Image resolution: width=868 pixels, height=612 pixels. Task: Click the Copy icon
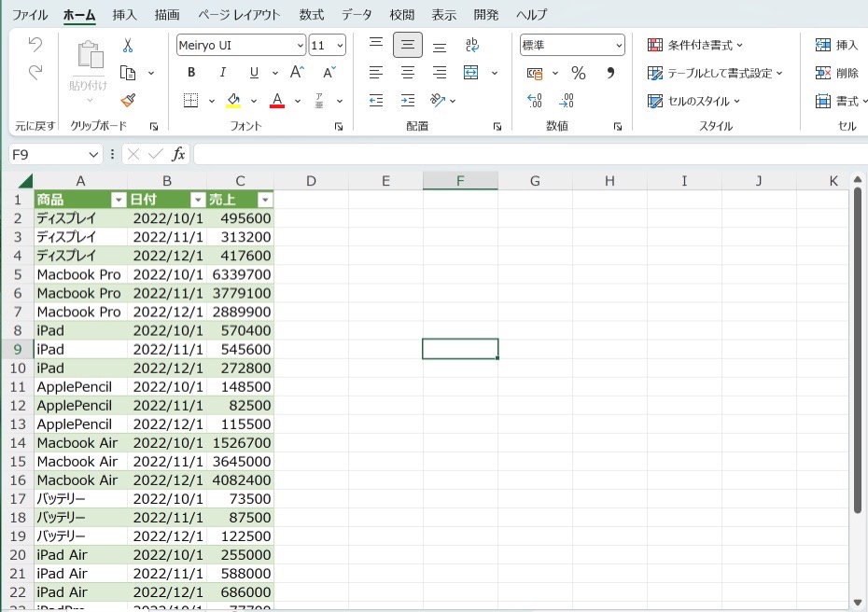128,73
